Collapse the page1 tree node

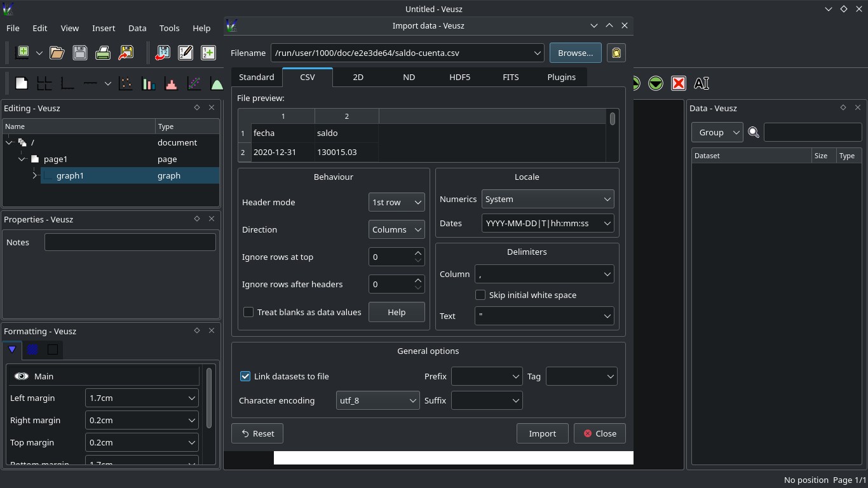click(x=22, y=159)
